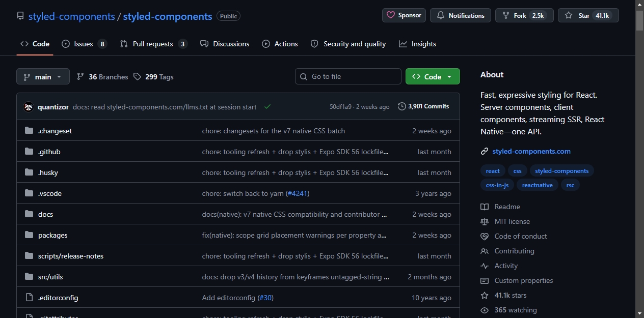Image resolution: width=644 pixels, height=318 pixels.
Task: Click the styled-components owner link
Action: [x=71, y=16]
